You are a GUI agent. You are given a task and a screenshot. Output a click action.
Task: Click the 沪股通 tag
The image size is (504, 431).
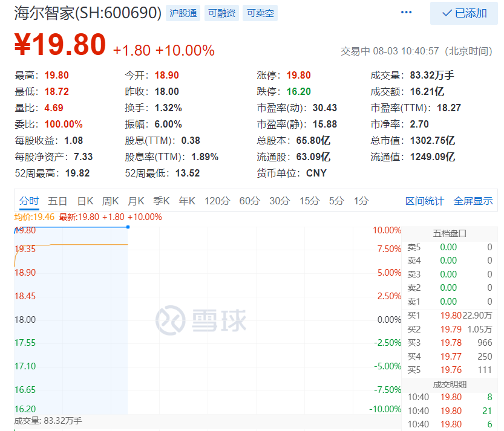183,13
